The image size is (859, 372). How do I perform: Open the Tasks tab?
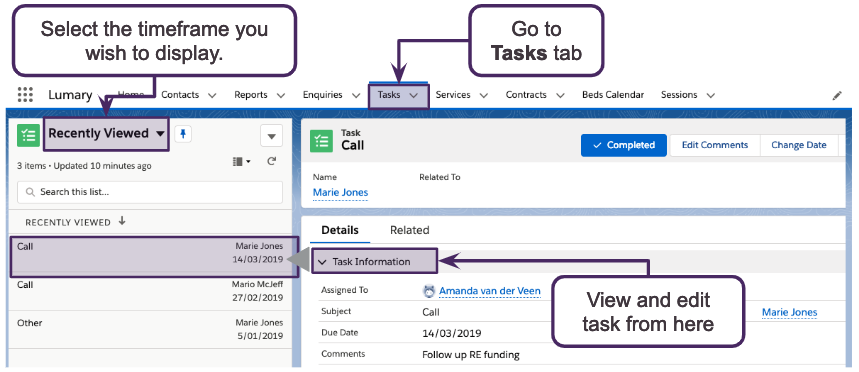click(x=389, y=95)
